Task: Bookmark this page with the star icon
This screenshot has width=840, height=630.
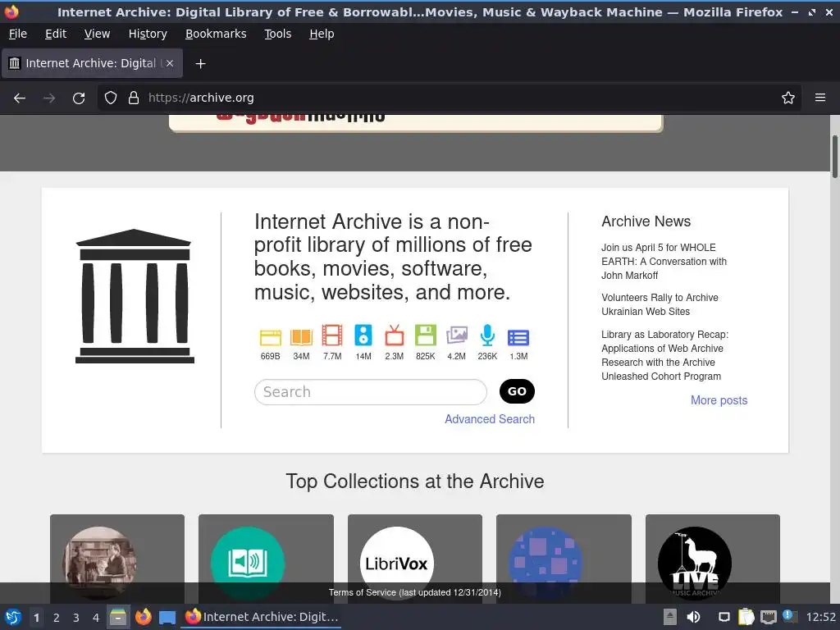Action: point(788,98)
